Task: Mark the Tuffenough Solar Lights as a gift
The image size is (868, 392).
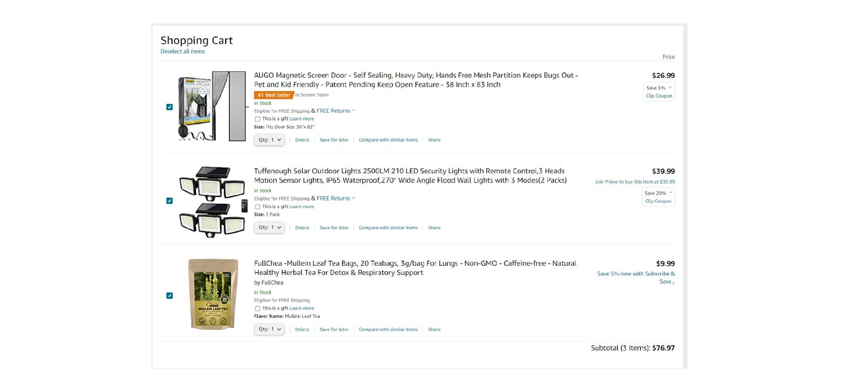Action: tap(258, 207)
